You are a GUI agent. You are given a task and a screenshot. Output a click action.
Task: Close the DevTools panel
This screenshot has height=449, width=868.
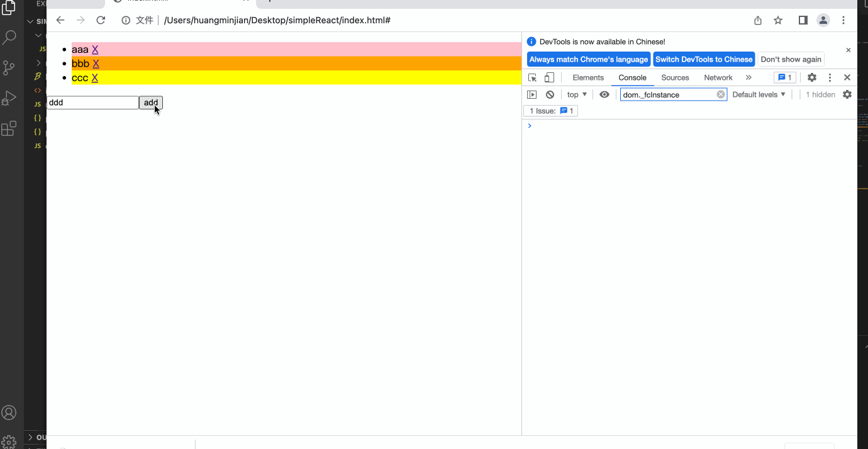point(847,77)
